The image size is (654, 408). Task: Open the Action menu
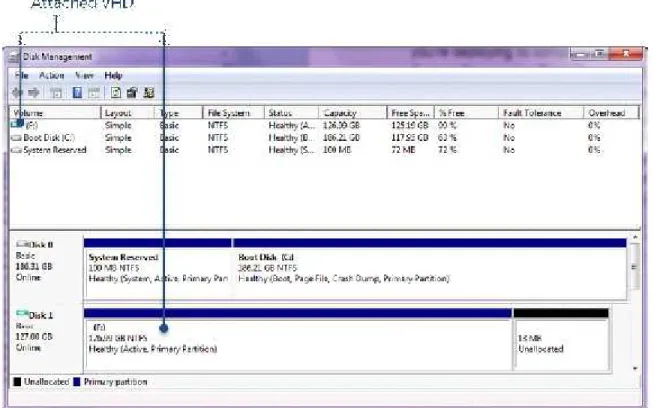(52, 76)
